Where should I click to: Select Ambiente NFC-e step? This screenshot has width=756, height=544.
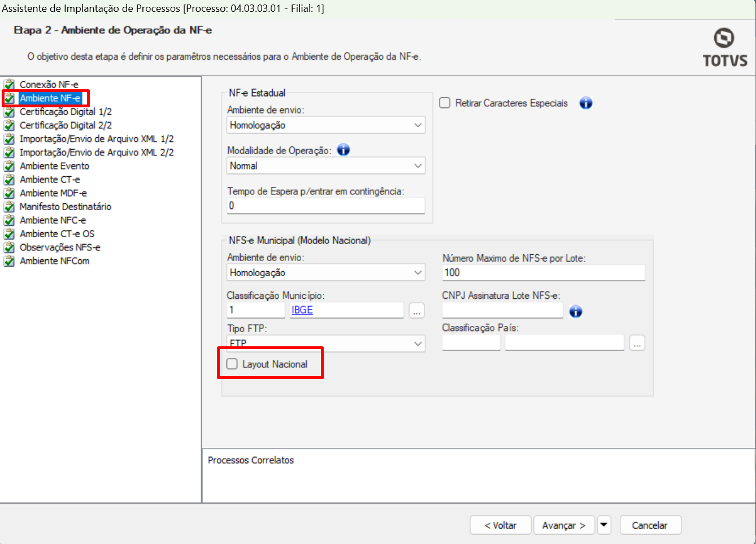coord(53,220)
